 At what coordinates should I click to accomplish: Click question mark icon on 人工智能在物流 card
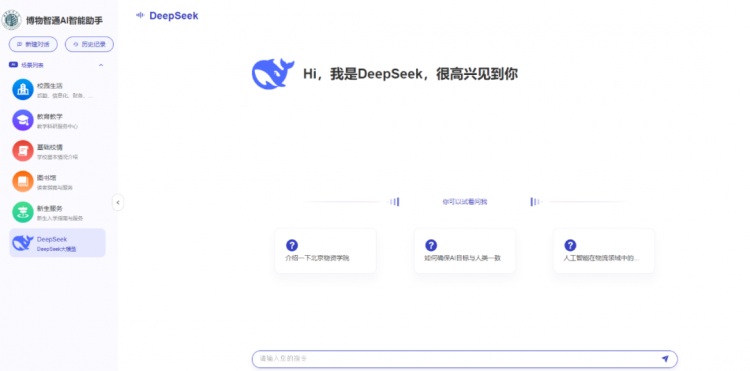[x=570, y=245]
